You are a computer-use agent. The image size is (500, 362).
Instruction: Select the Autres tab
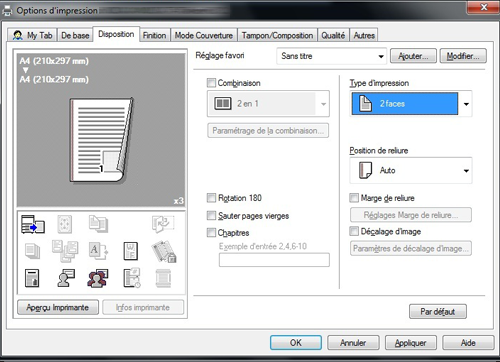(364, 35)
